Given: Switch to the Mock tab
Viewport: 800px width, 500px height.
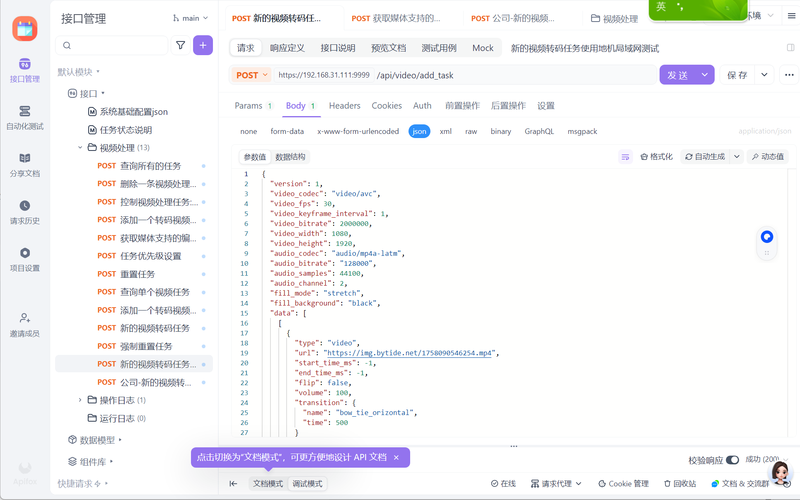Looking at the screenshot, I should [483, 48].
